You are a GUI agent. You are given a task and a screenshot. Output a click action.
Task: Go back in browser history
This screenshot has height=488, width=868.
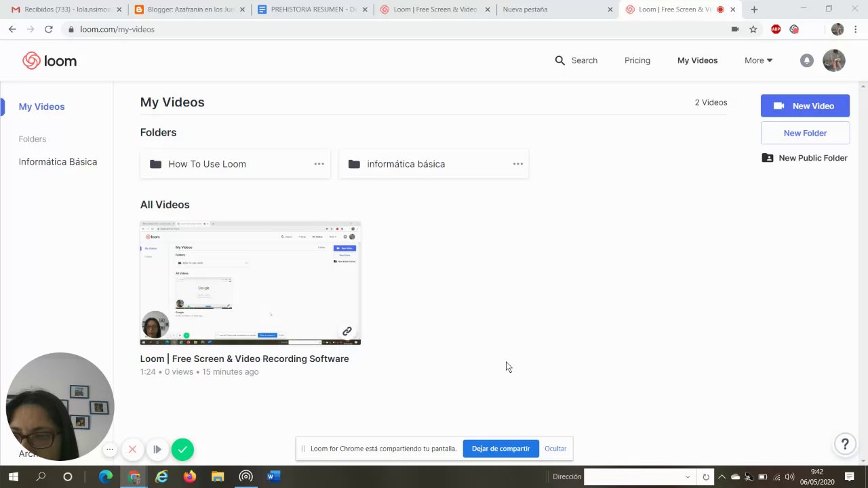(x=12, y=29)
